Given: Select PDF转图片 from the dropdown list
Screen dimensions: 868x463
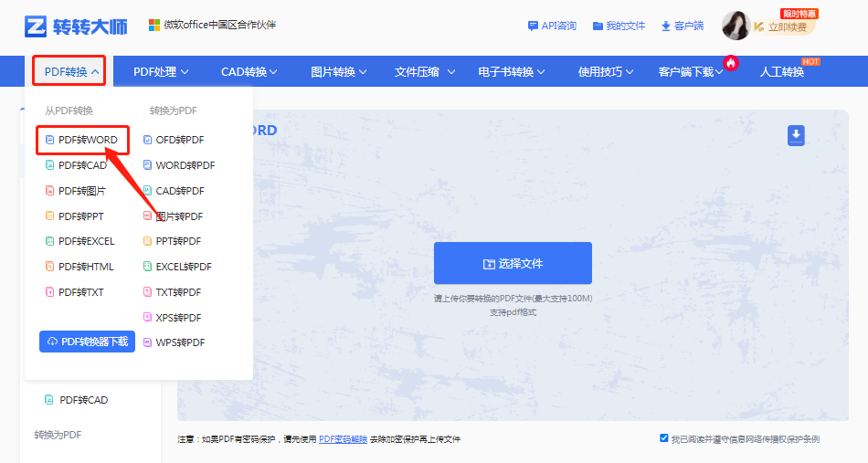Looking at the screenshot, I should coord(81,191).
